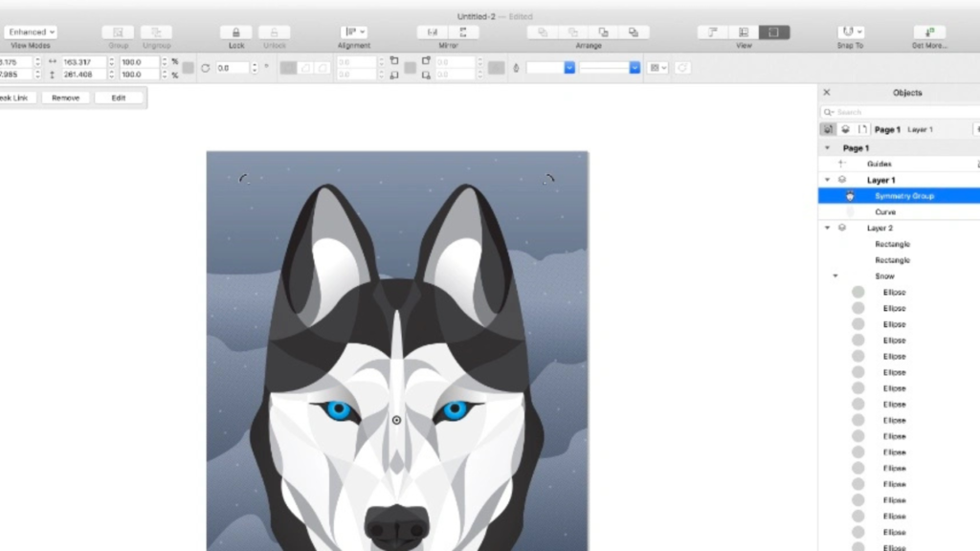This screenshot has width=980, height=551.
Task: Toggle the layers view button in Objects
Action: click(845, 129)
